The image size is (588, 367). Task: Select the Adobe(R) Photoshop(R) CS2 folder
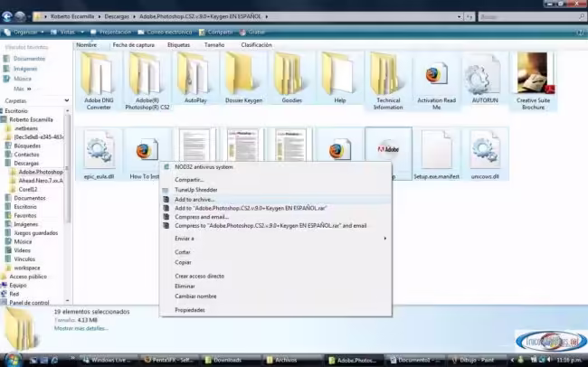point(147,81)
